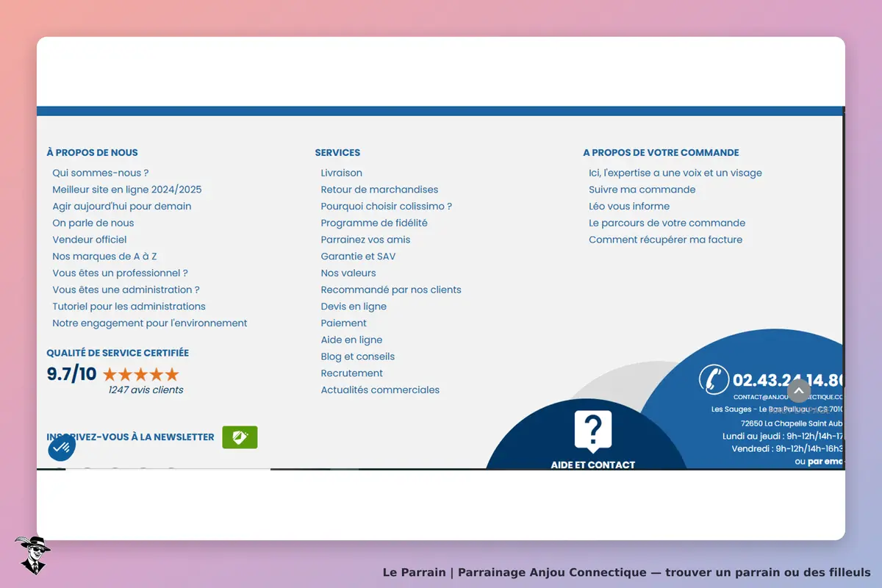882x588 pixels.
Task: Click the question mark help icon
Action: click(593, 431)
